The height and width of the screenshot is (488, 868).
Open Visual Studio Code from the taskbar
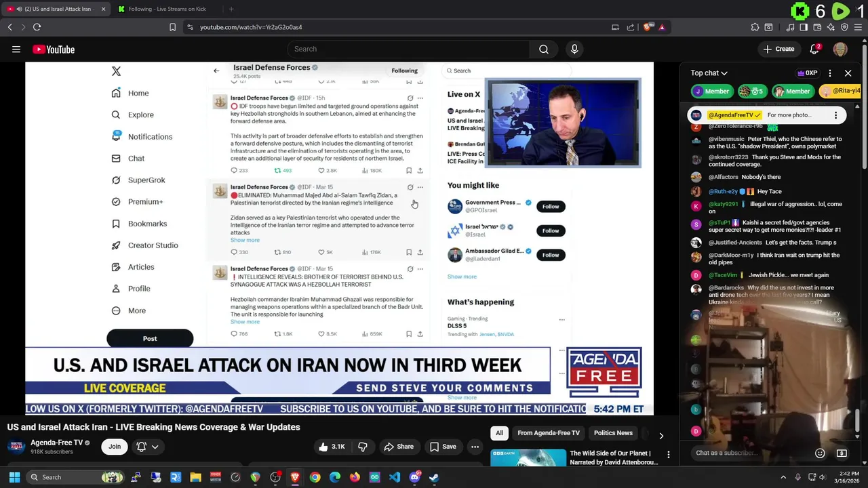[395, 477]
